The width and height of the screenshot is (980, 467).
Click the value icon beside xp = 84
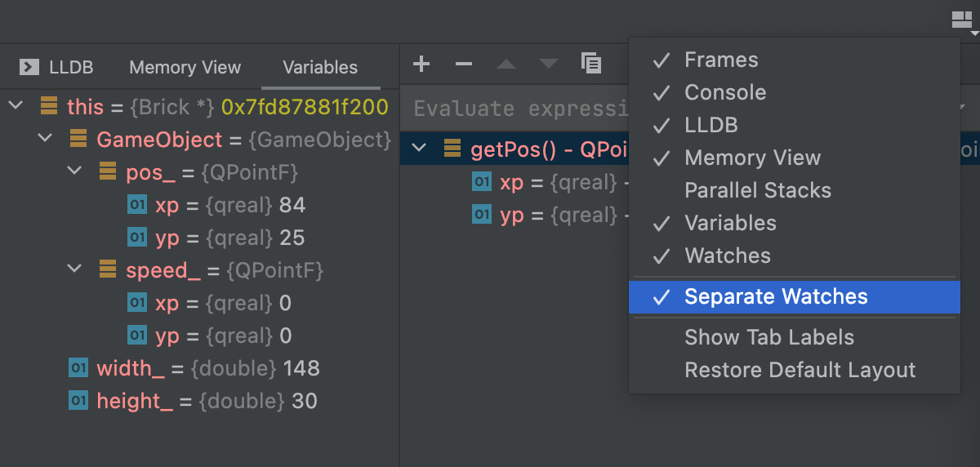tap(137, 205)
